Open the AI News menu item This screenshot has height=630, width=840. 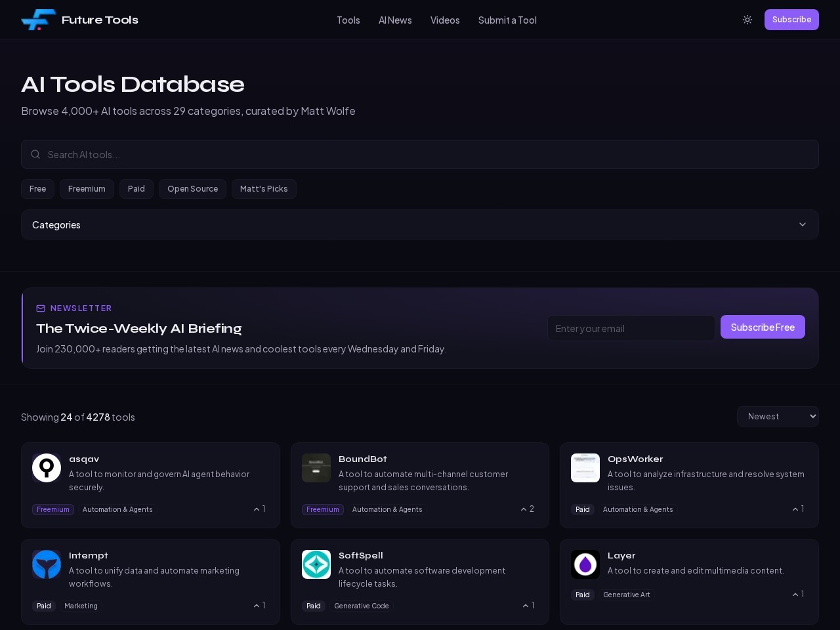pyautogui.click(x=395, y=20)
